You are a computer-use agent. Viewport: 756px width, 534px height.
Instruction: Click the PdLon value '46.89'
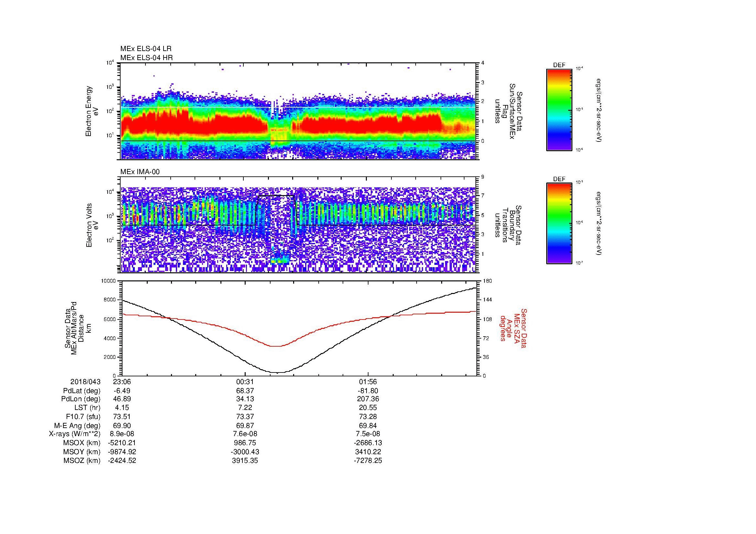pos(122,399)
